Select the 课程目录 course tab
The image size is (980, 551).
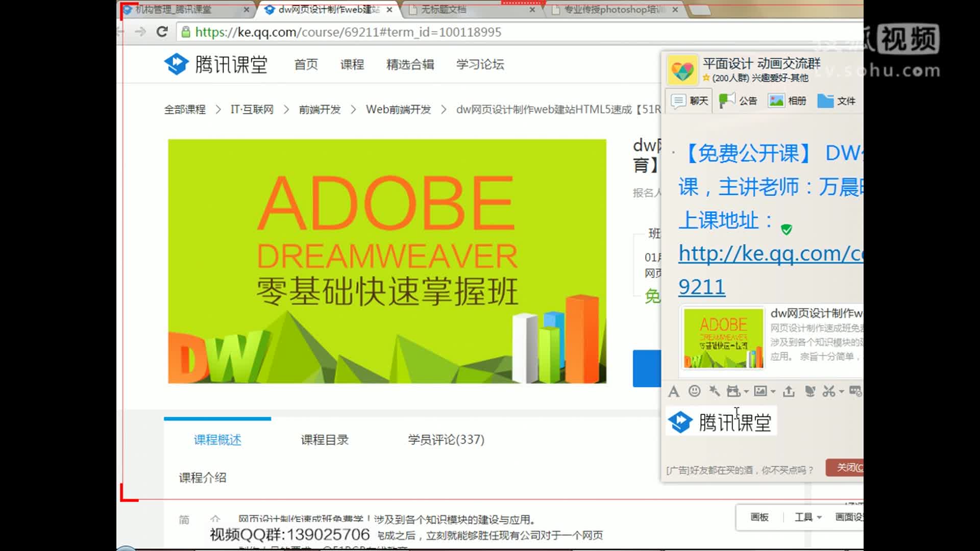(x=325, y=440)
